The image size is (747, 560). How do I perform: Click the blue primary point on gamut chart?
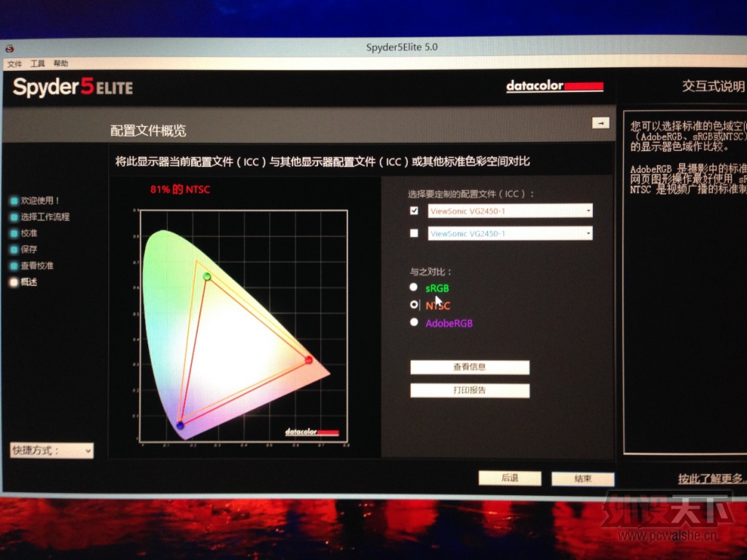click(x=180, y=425)
